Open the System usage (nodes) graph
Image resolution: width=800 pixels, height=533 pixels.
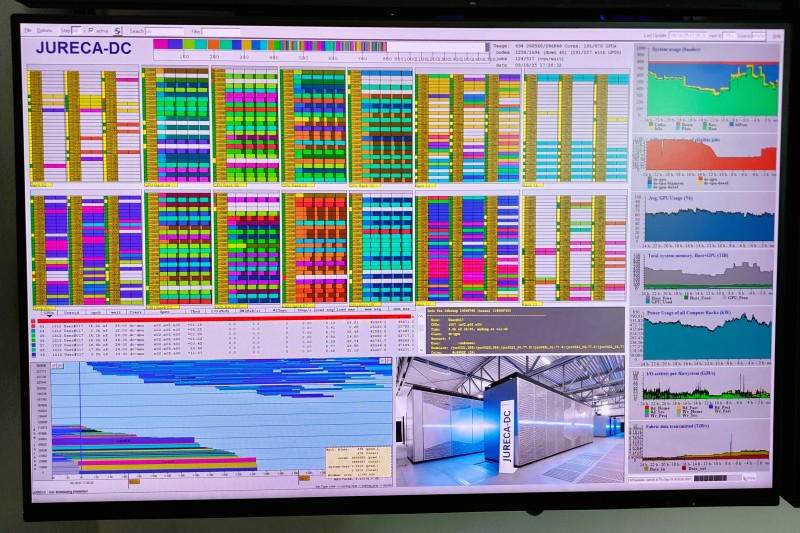coord(710,85)
